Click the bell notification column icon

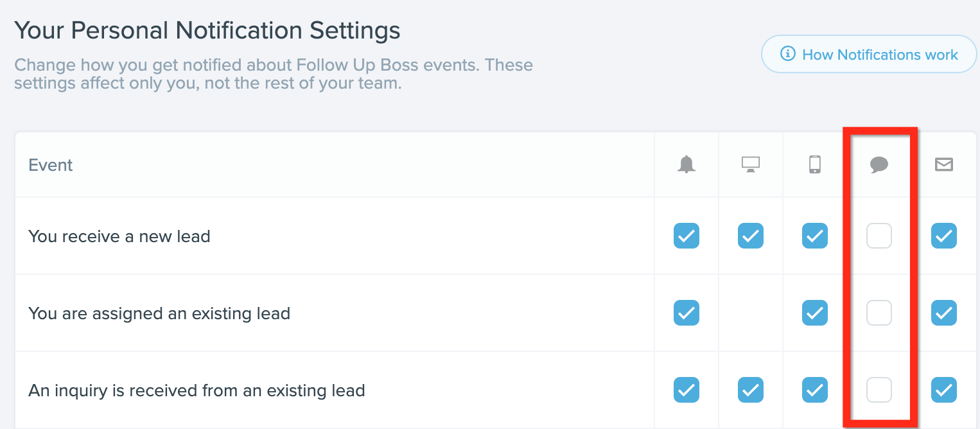point(687,165)
